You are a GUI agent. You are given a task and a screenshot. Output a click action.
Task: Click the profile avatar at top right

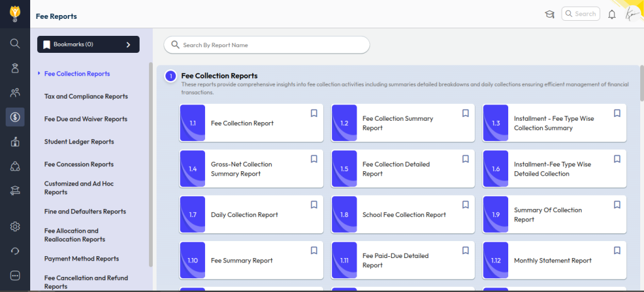coord(631,14)
